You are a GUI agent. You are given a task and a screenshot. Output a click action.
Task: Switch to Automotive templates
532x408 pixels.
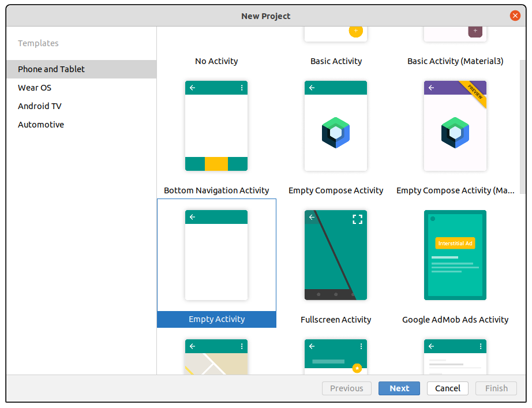pyautogui.click(x=81, y=125)
